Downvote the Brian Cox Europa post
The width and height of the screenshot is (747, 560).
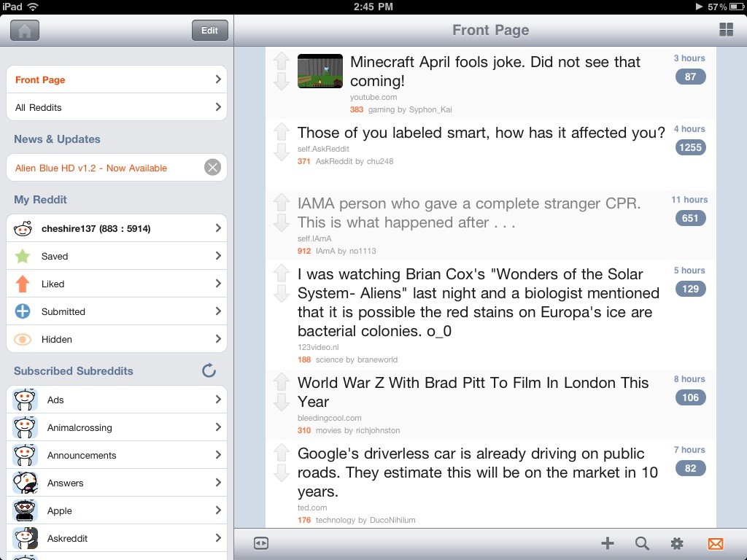click(x=282, y=293)
